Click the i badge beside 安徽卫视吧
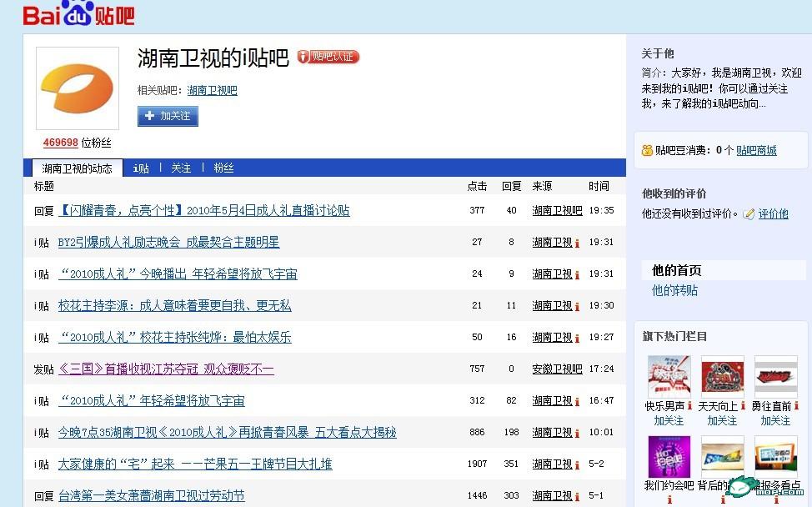The width and height of the screenshot is (812, 507). coord(580,369)
